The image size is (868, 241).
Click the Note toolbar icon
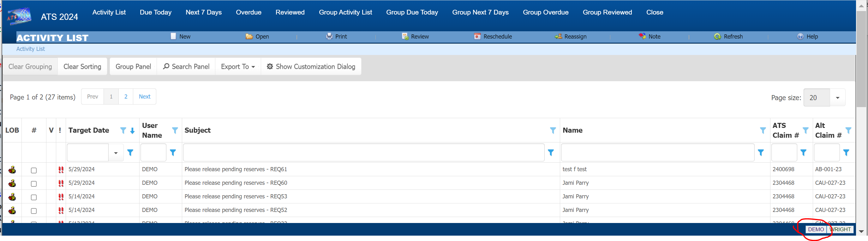click(x=642, y=36)
